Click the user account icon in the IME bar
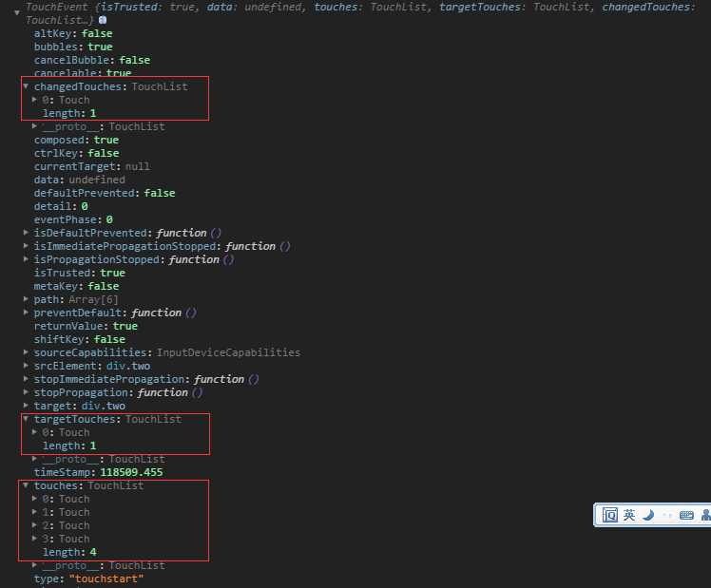Screen dimensions: 711x588 [x=706, y=515]
